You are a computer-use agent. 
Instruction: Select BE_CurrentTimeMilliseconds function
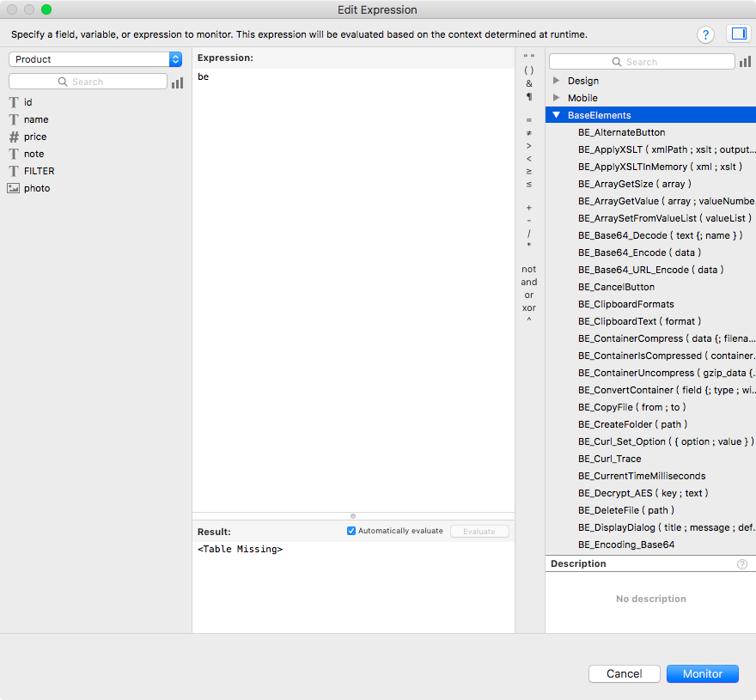tap(642, 476)
